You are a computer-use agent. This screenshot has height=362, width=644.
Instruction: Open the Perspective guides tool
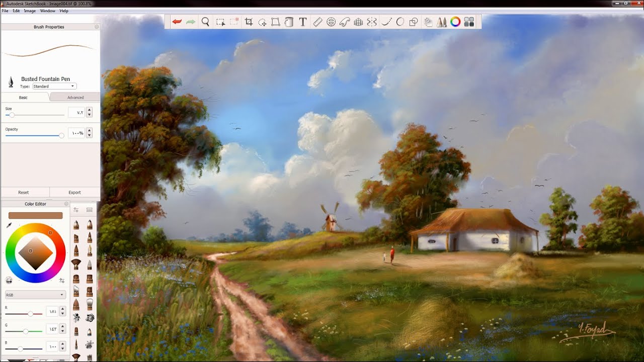point(358,22)
